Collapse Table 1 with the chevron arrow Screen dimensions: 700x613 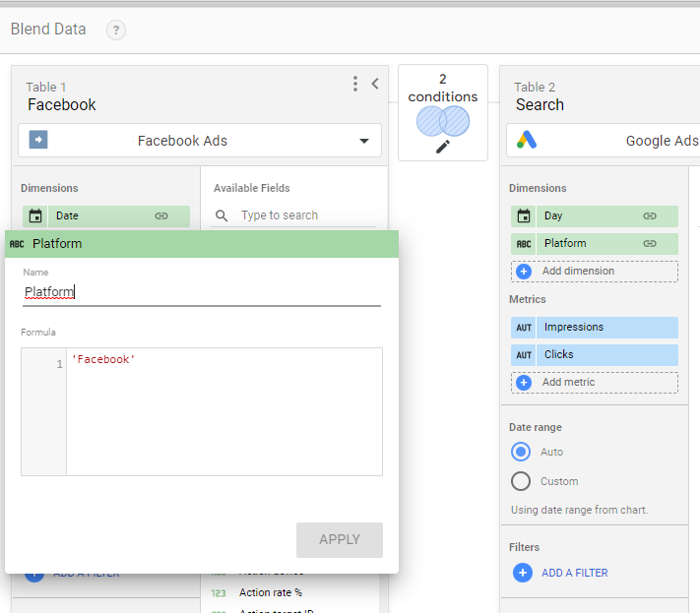coord(375,84)
